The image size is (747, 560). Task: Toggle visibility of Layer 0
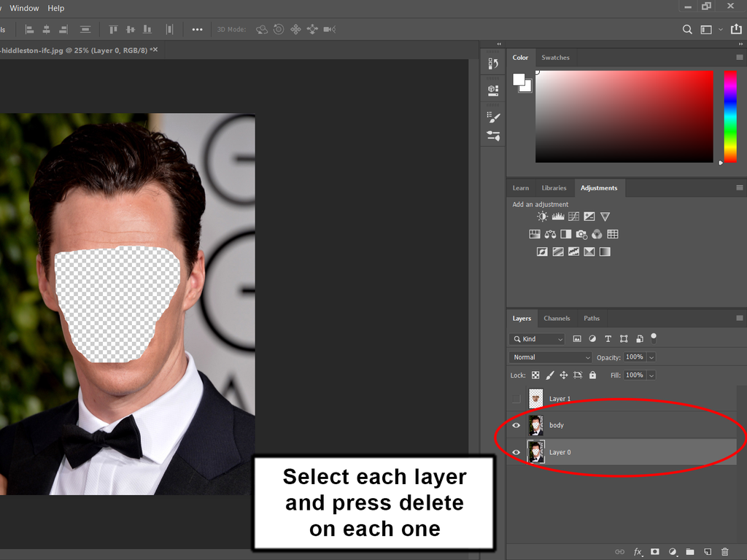[x=516, y=452]
